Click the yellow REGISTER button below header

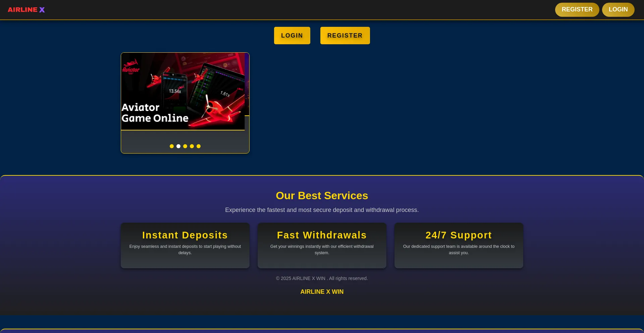pyautogui.click(x=345, y=36)
